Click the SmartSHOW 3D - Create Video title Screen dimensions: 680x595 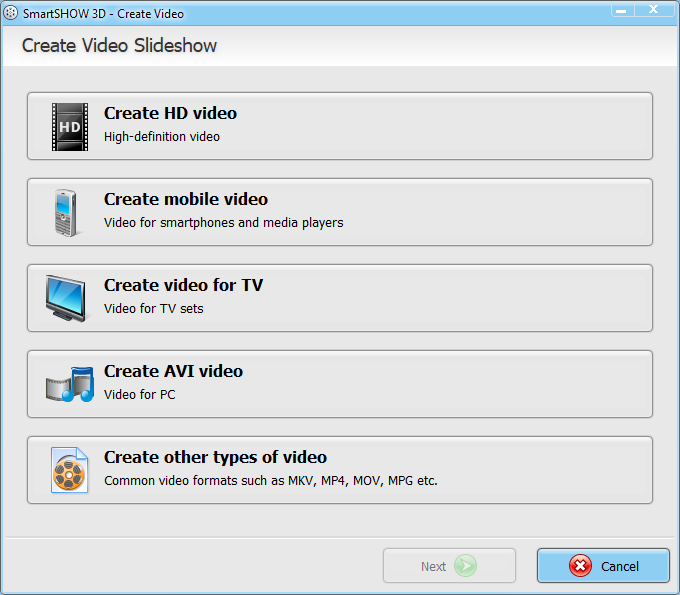coord(103,14)
